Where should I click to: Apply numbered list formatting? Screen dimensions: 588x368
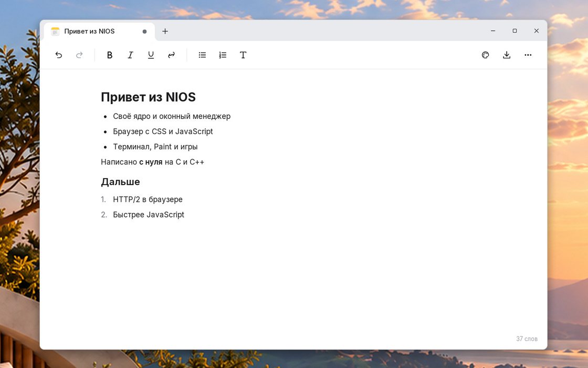[x=223, y=55]
